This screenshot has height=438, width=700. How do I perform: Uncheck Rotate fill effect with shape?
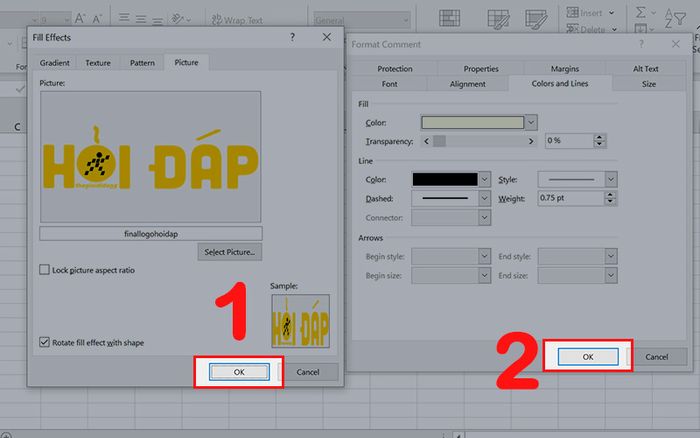point(44,342)
